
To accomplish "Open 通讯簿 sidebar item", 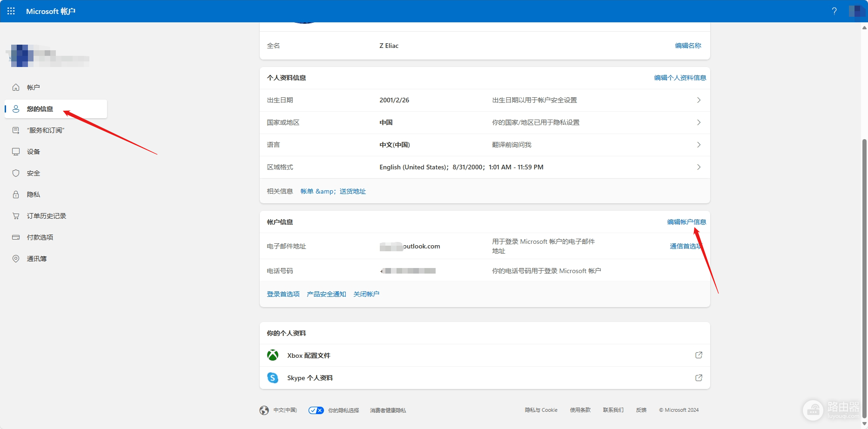I will (56, 259).
